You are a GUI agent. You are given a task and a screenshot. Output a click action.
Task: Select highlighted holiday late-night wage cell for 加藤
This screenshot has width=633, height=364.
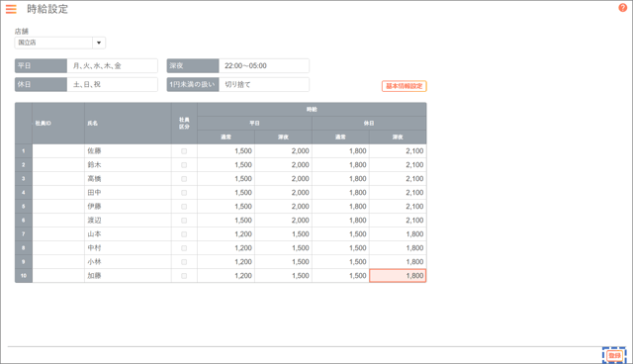tap(398, 276)
